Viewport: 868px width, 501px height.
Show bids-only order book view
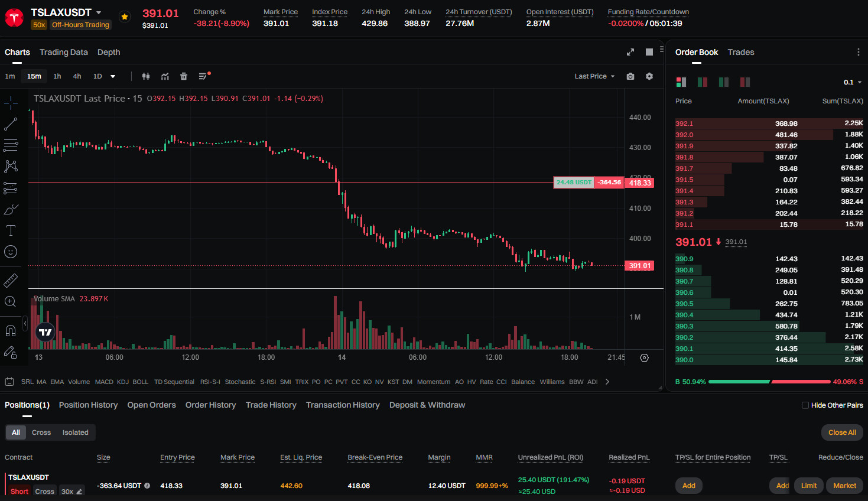click(x=724, y=82)
